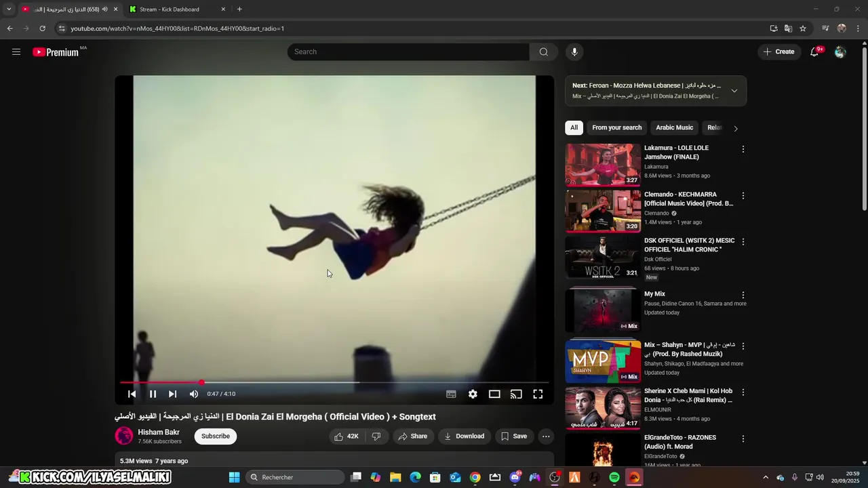Image resolution: width=868 pixels, height=488 pixels.
Task: Mute the video volume
Action: click(194, 394)
